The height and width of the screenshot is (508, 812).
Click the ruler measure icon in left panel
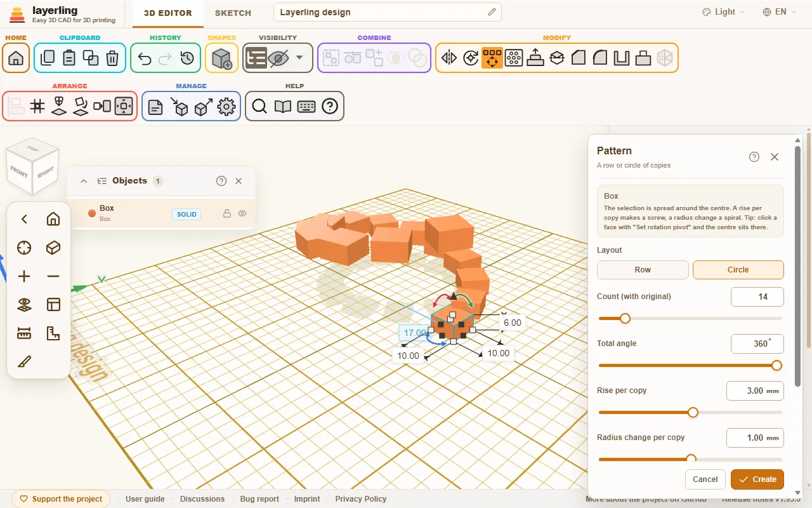tap(24, 333)
